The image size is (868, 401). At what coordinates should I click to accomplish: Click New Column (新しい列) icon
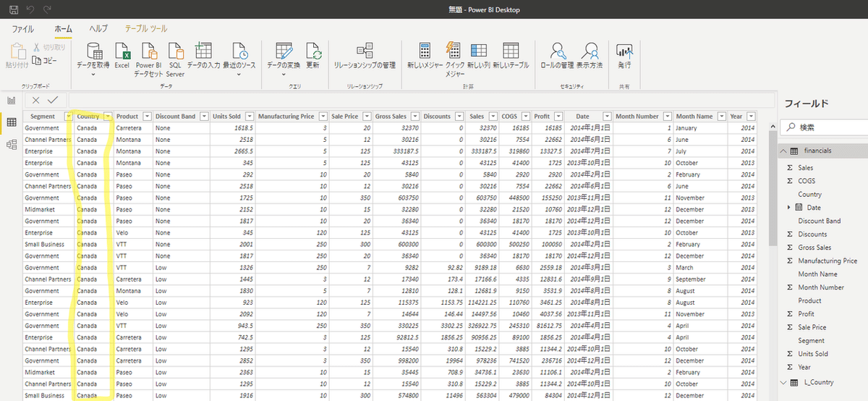click(x=478, y=51)
